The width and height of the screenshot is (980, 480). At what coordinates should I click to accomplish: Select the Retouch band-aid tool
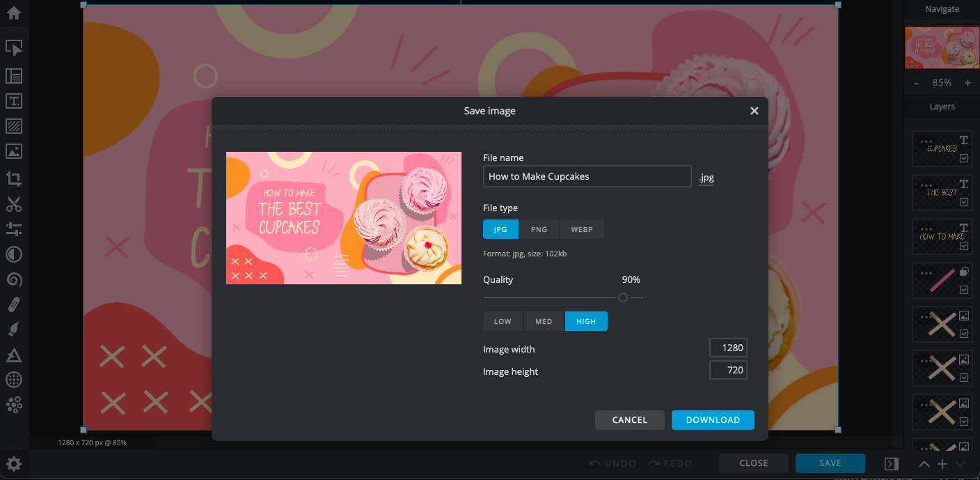point(14,304)
